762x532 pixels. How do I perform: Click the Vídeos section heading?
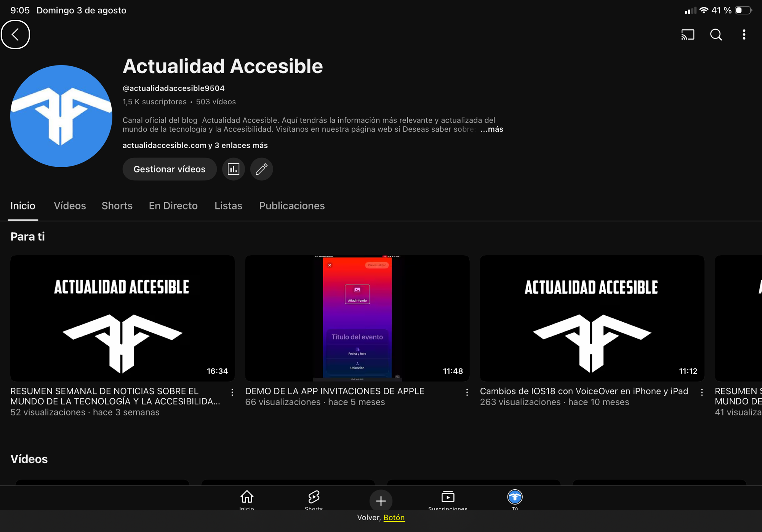[29, 459]
